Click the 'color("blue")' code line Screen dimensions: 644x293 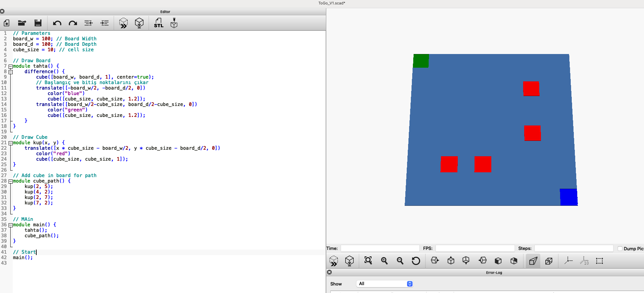[x=66, y=93]
